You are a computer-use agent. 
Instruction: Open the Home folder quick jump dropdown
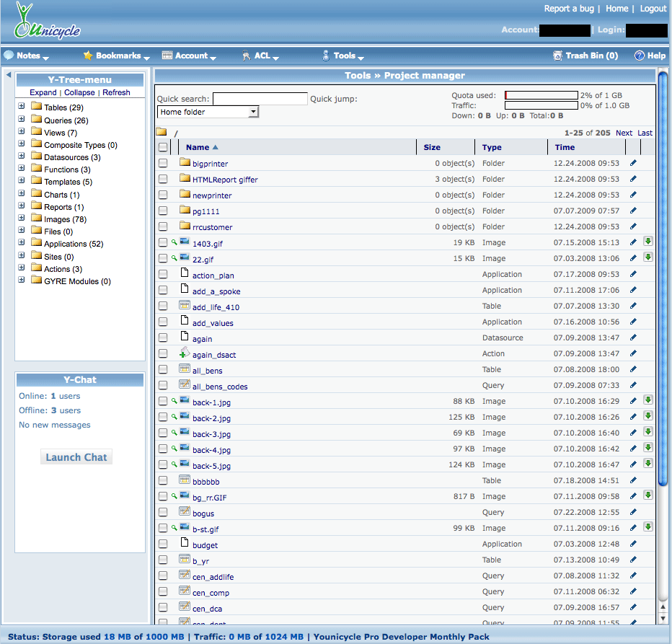[208, 112]
